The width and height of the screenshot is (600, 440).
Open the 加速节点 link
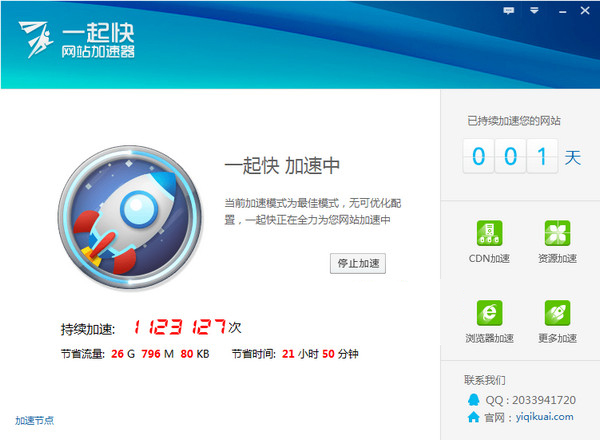tap(34, 420)
